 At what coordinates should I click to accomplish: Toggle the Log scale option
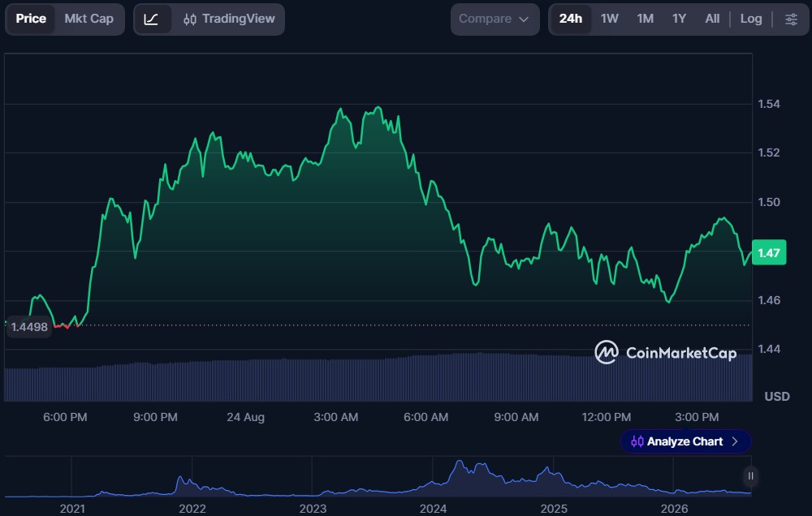(751, 19)
